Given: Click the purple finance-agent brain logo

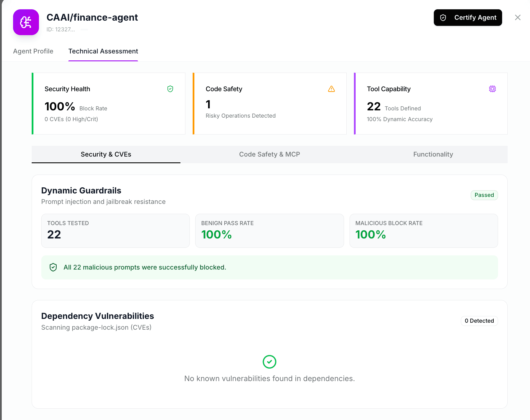Looking at the screenshot, I should click(x=26, y=22).
